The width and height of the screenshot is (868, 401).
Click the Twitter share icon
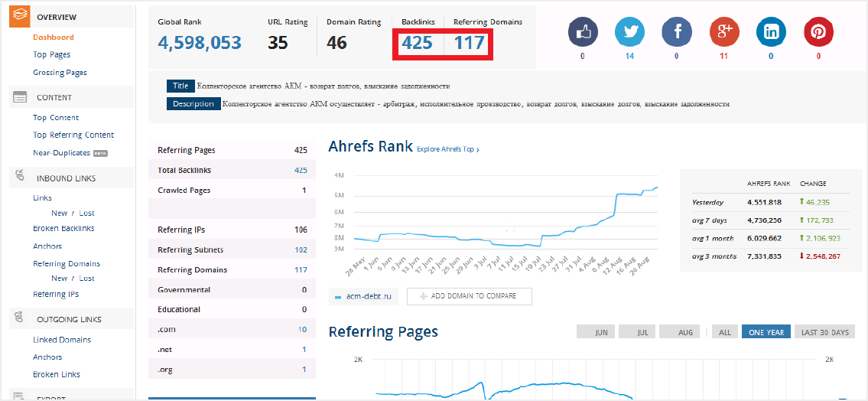point(629,32)
